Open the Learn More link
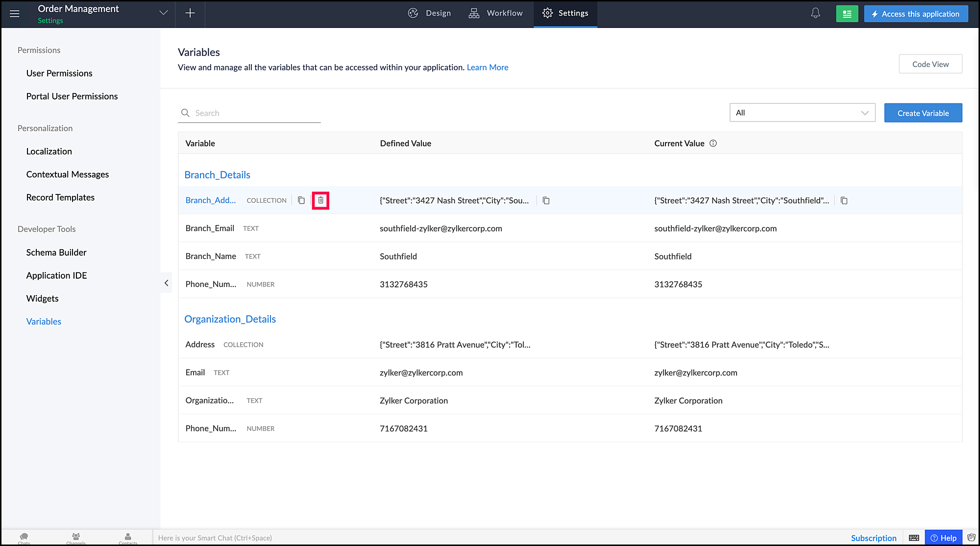This screenshot has height=546, width=980. click(x=487, y=68)
